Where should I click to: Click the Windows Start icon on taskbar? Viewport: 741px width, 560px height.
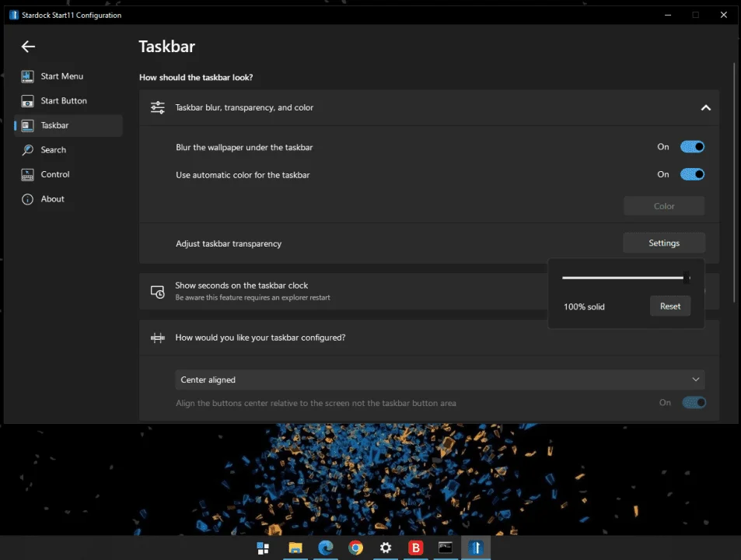[x=263, y=548]
